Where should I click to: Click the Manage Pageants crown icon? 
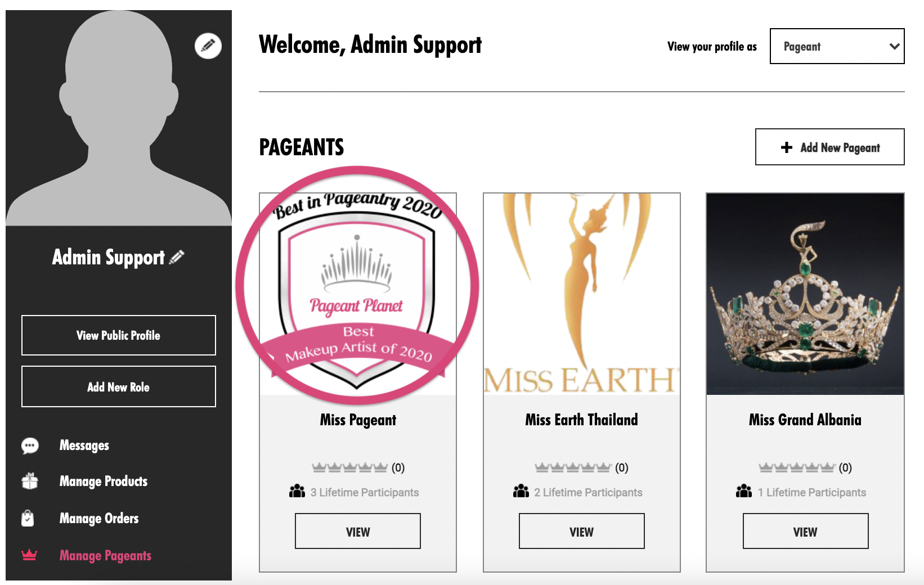29,555
